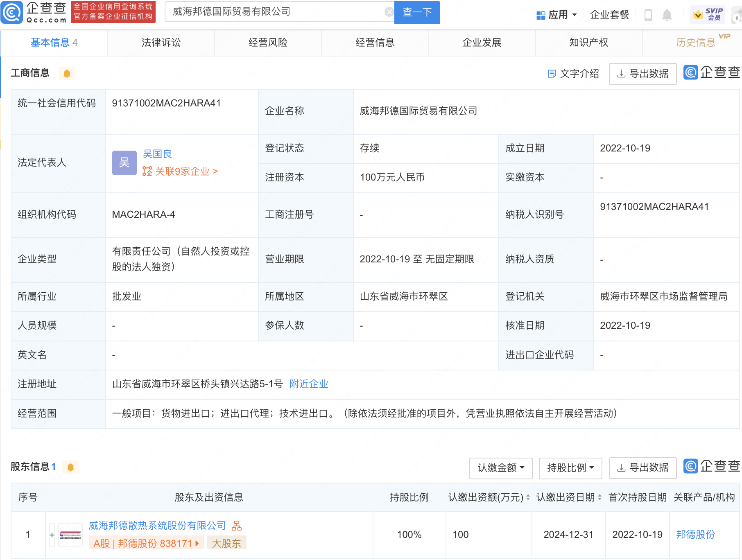The height and width of the screenshot is (560, 742).
Task: Click the shareholder company logo thumbnail
Action: pyautogui.click(x=70, y=535)
